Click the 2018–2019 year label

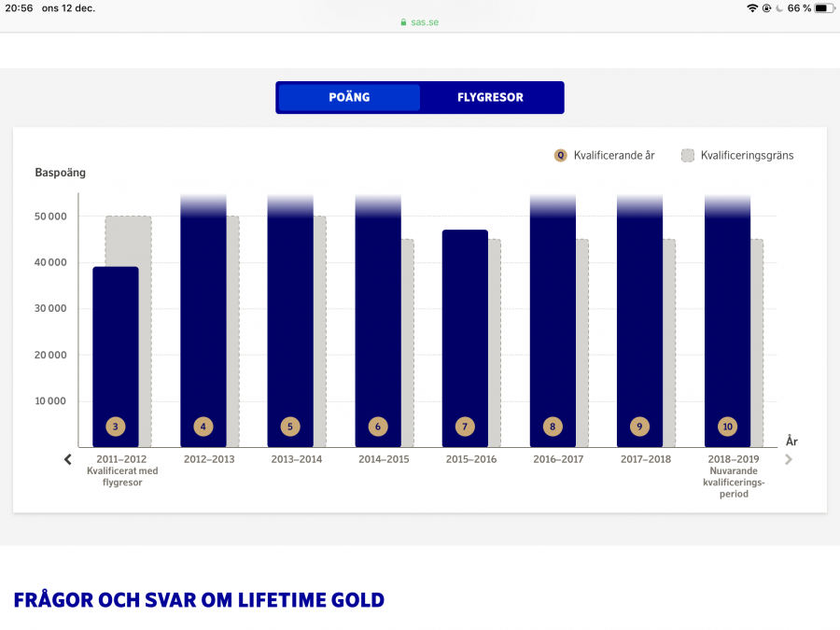(x=734, y=459)
